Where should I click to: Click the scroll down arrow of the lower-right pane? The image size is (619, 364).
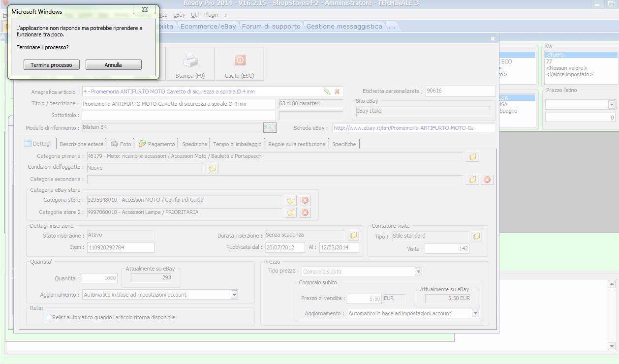612,345
